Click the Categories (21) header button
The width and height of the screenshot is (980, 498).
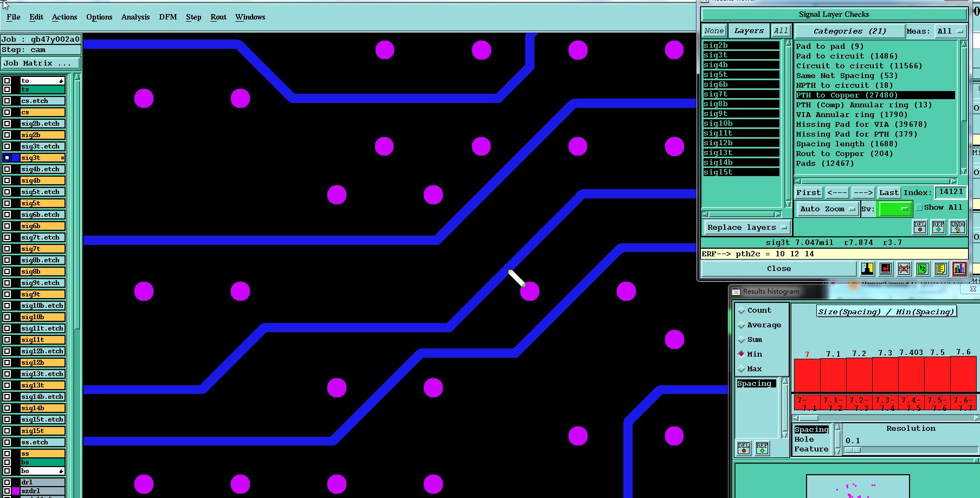[849, 31]
